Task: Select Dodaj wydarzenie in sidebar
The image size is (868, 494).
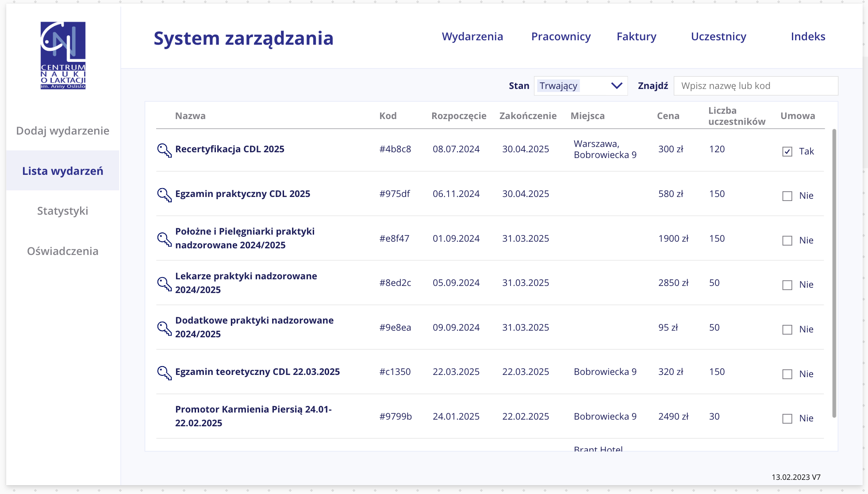Action: [63, 131]
